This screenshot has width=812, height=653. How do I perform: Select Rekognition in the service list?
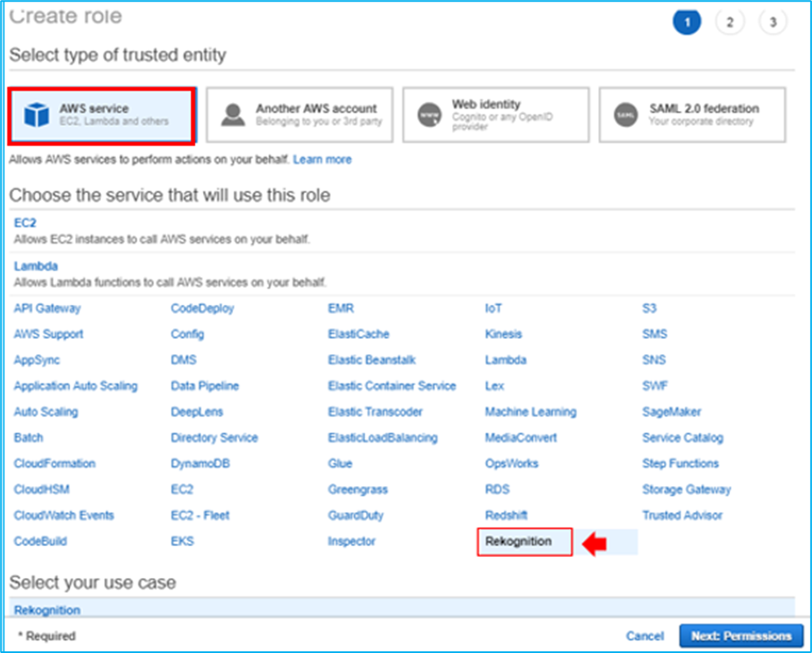(x=519, y=541)
